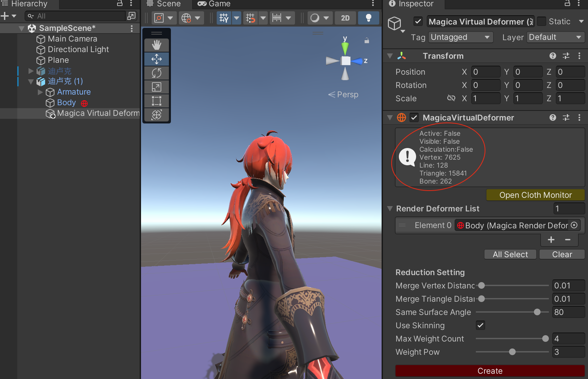588x379 pixels.
Task: Toggle the Static checkbox
Action: [542, 22]
